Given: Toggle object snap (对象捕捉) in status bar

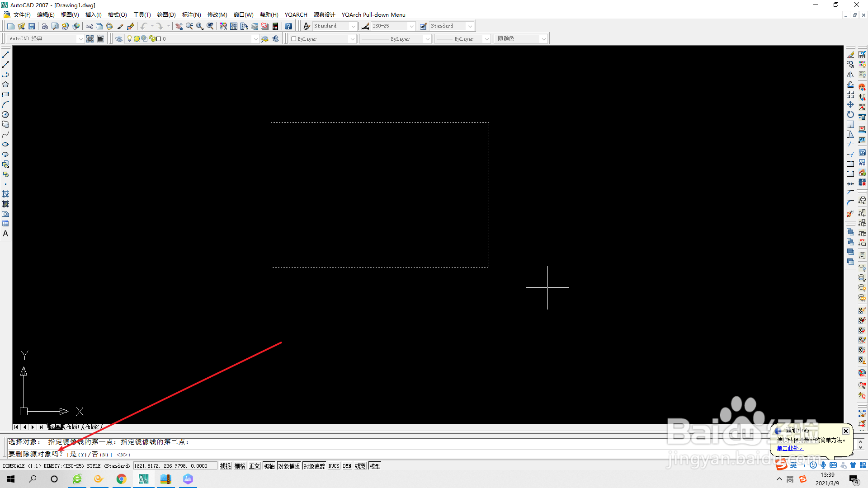Looking at the screenshot, I should click(x=289, y=466).
